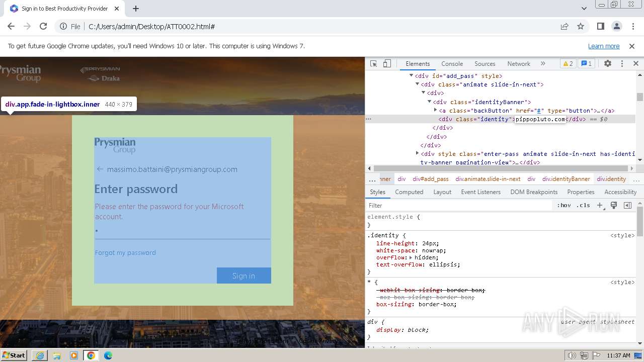Click the password input field

[x=183, y=231]
